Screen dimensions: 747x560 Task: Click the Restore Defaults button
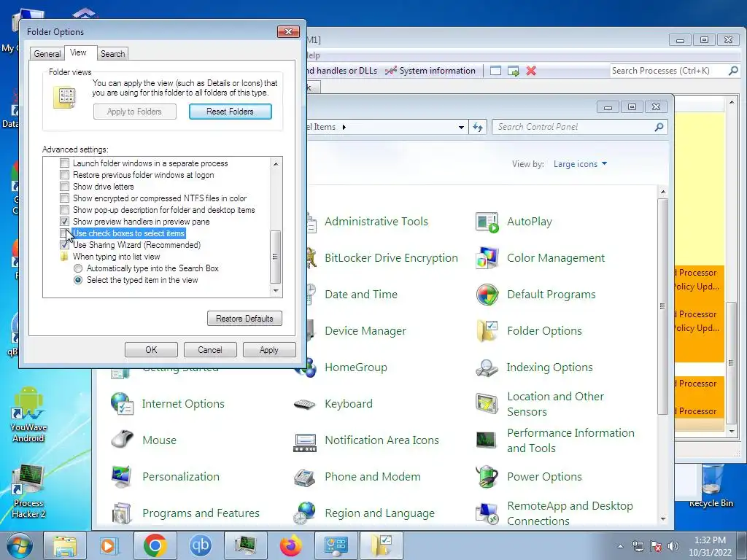tap(244, 319)
